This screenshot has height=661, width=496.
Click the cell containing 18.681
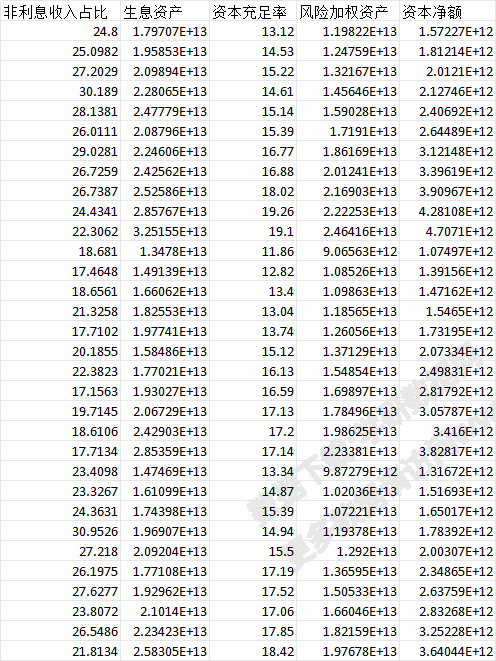point(60,252)
